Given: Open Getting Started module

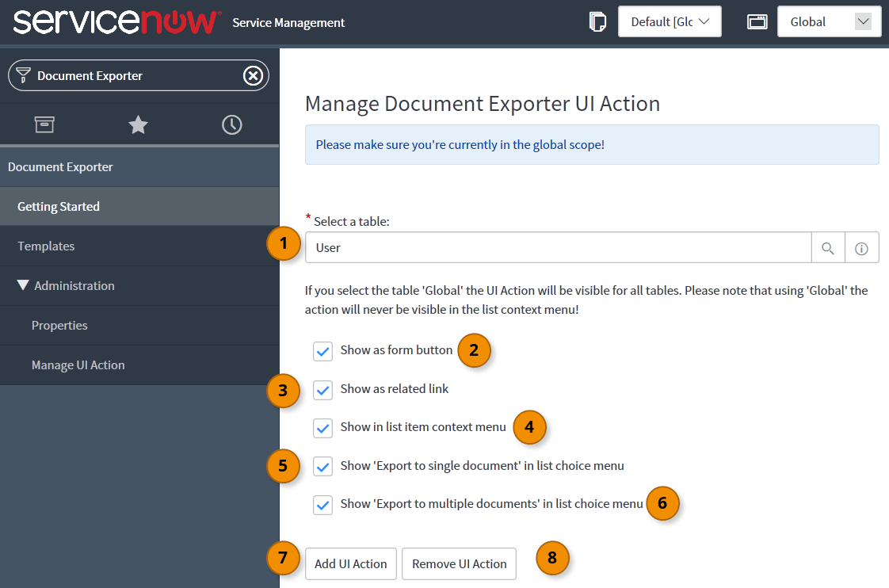Looking at the screenshot, I should [x=139, y=206].
